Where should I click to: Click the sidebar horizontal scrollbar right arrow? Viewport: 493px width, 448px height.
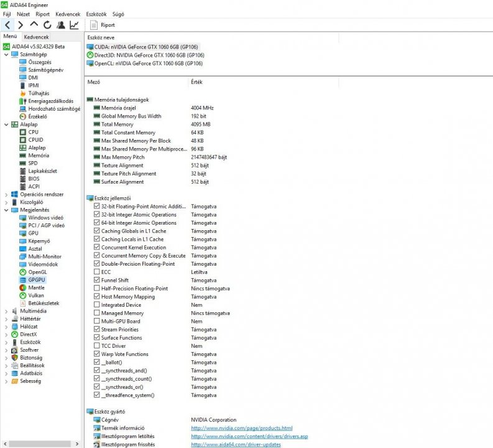77,444
